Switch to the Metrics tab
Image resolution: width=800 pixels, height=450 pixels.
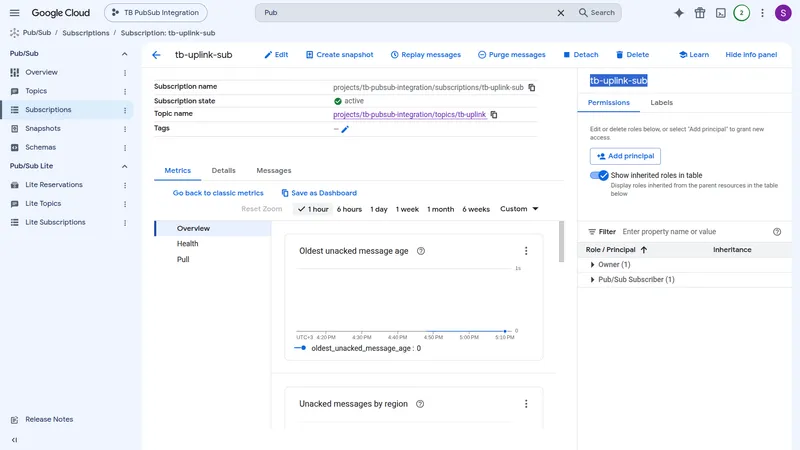(x=178, y=170)
